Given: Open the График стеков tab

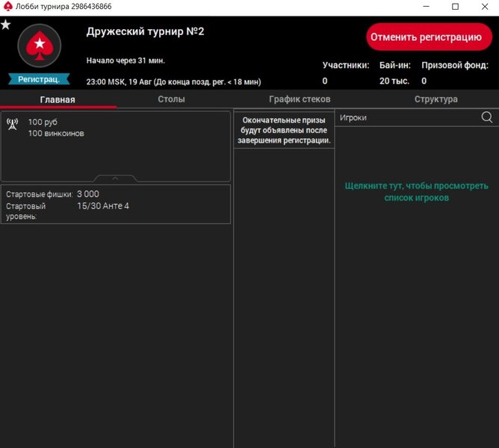Looking at the screenshot, I should click(x=299, y=99).
